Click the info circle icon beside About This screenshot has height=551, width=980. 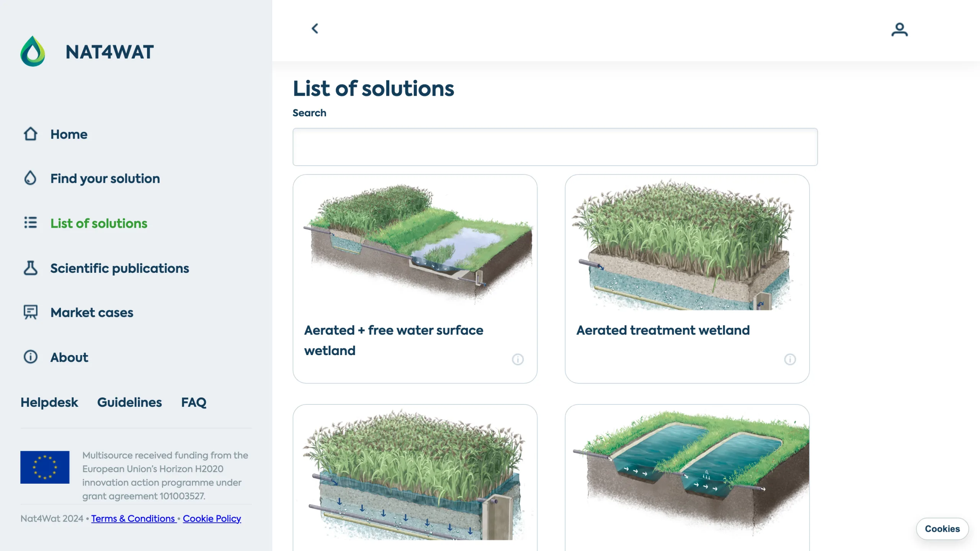point(31,357)
